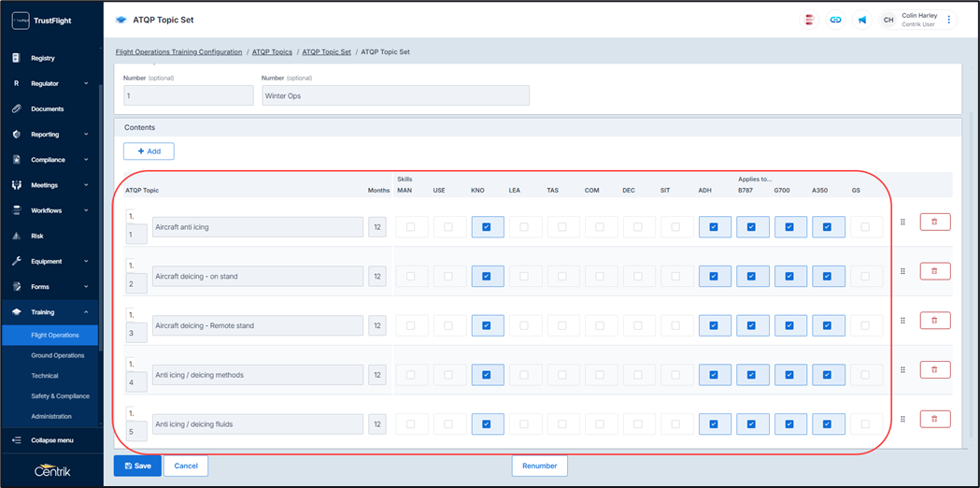Click the blue link icon in header

click(x=835, y=20)
